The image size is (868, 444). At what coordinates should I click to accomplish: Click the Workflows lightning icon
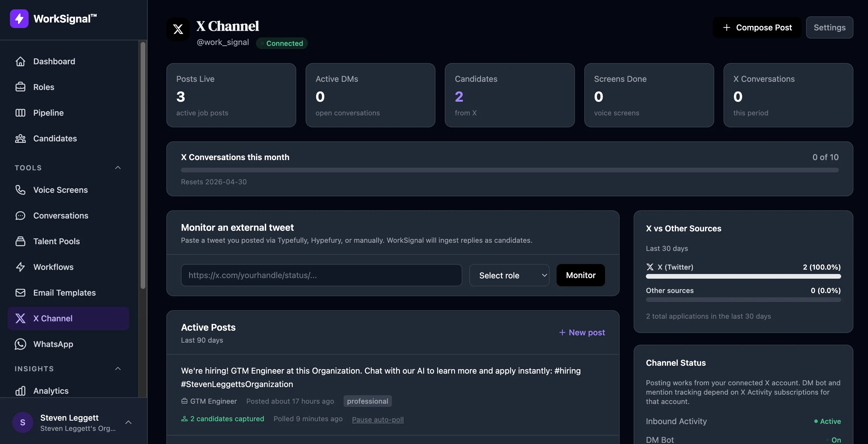click(x=20, y=267)
